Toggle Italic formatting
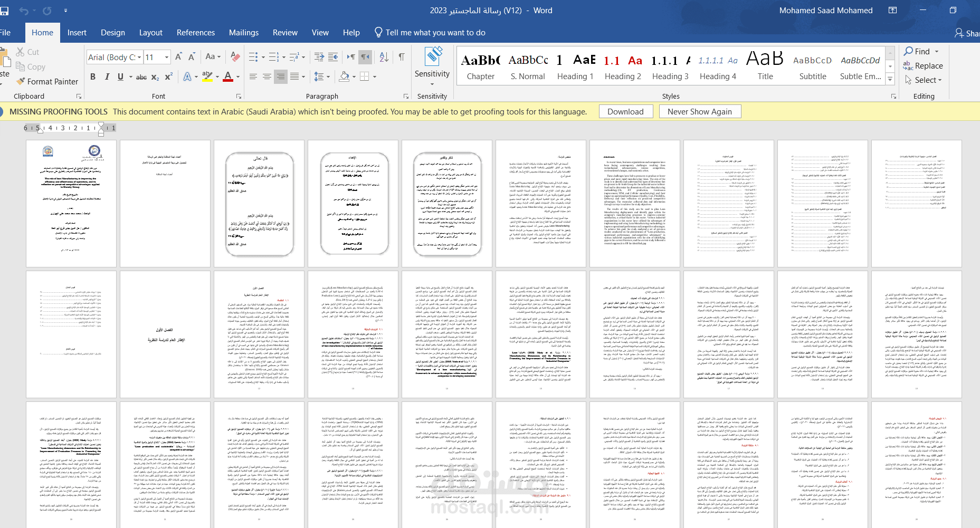The height and width of the screenshot is (528, 980). (107, 77)
